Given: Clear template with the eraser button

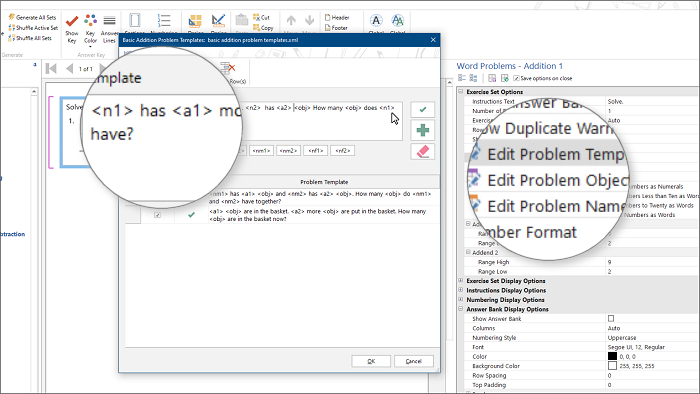Looking at the screenshot, I should [x=422, y=152].
